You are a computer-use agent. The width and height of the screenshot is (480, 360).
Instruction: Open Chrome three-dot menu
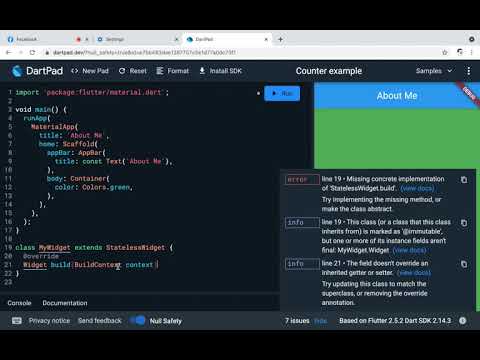pyautogui.click(x=471, y=52)
